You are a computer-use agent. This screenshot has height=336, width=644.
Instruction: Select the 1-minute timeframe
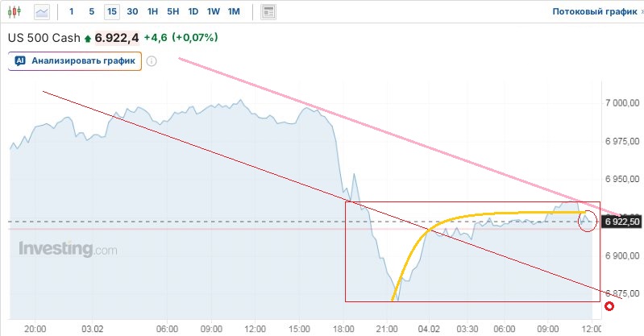coord(72,12)
